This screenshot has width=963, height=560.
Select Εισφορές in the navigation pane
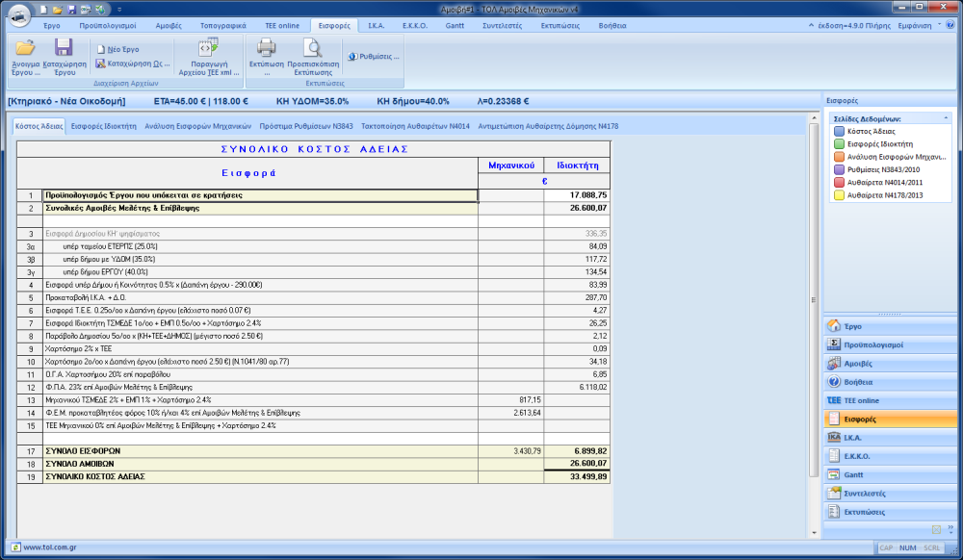(x=890, y=419)
